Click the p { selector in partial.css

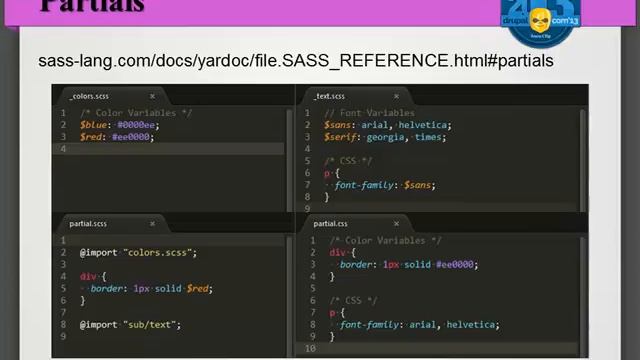[337, 313]
